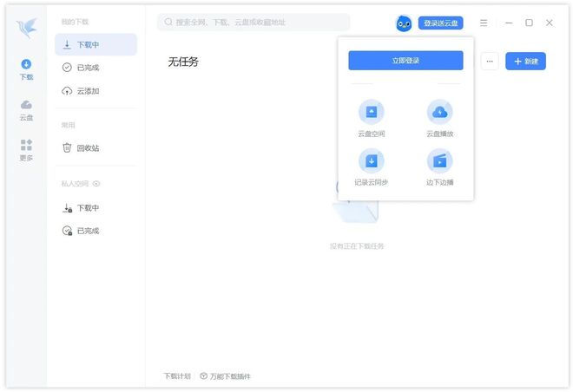Open the 云添加 list
Screen dimensions: 573x392
(95, 91)
